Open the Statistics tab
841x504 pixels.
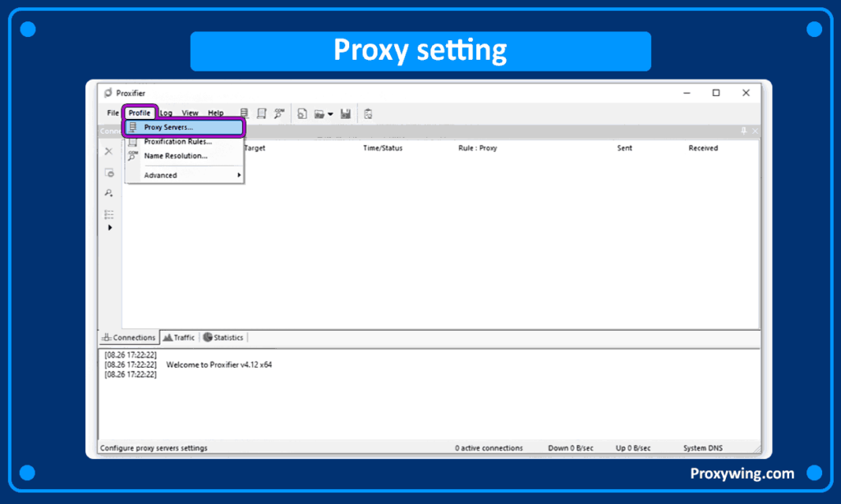(x=223, y=337)
